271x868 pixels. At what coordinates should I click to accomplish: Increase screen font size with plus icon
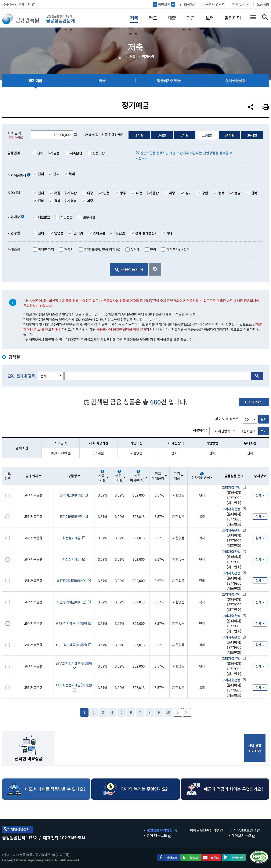pyautogui.click(x=173, y=4)
